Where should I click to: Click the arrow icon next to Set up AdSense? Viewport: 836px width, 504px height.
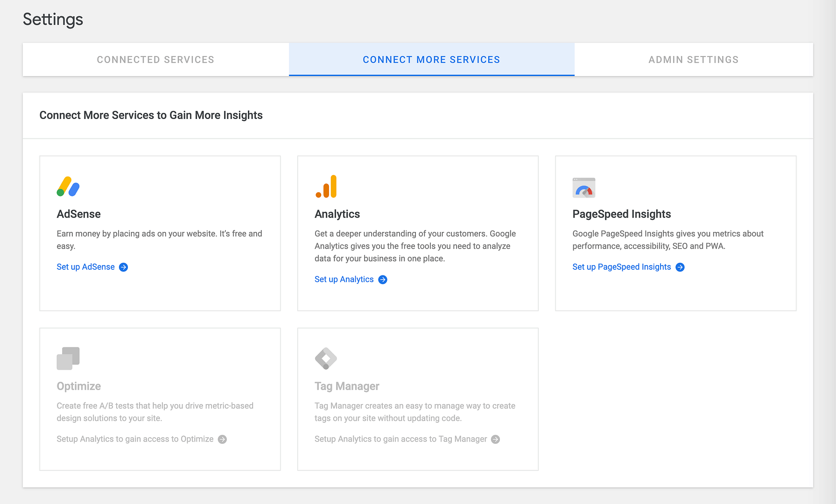pos(123,267)
